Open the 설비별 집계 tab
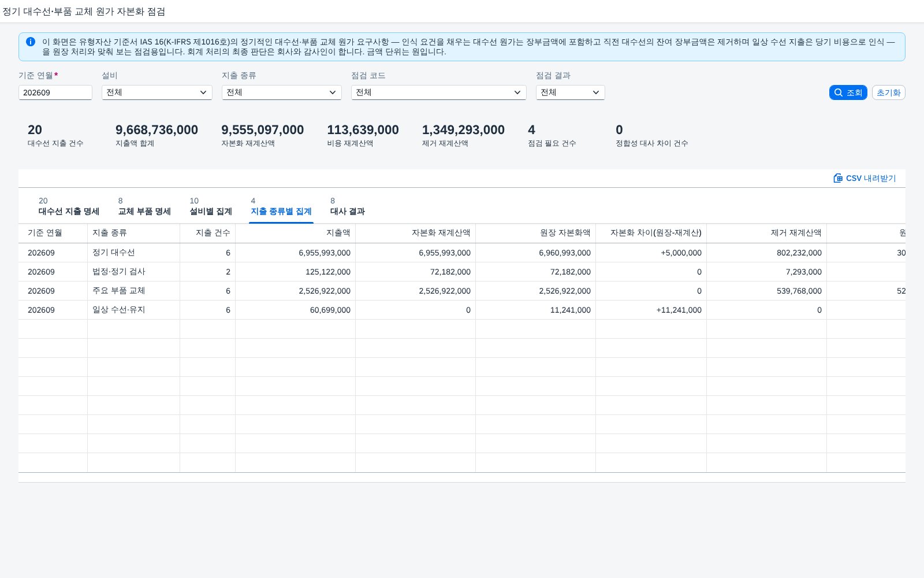The height and width of the screenshot is (578, 924). [211, 206]
